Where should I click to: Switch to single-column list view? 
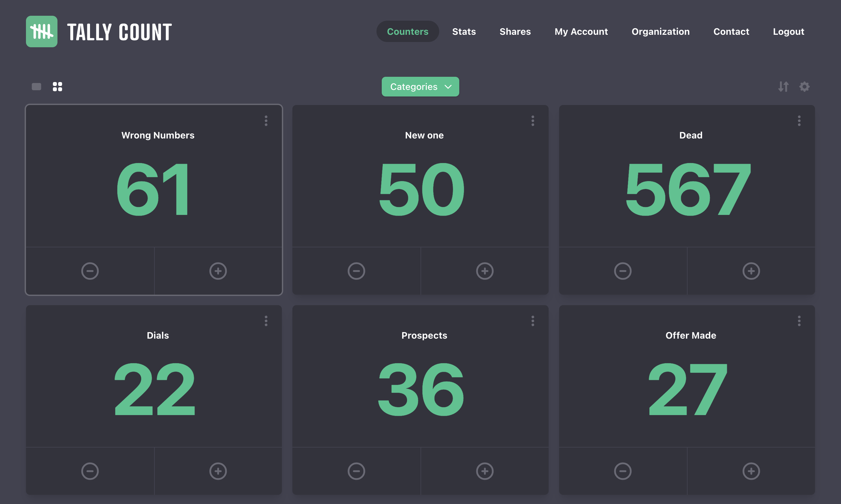36,87
